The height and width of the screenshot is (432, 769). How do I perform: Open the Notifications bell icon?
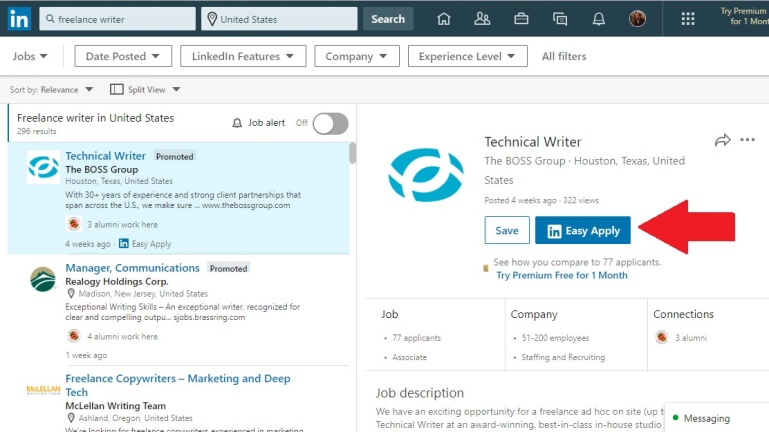coord(598,19)
